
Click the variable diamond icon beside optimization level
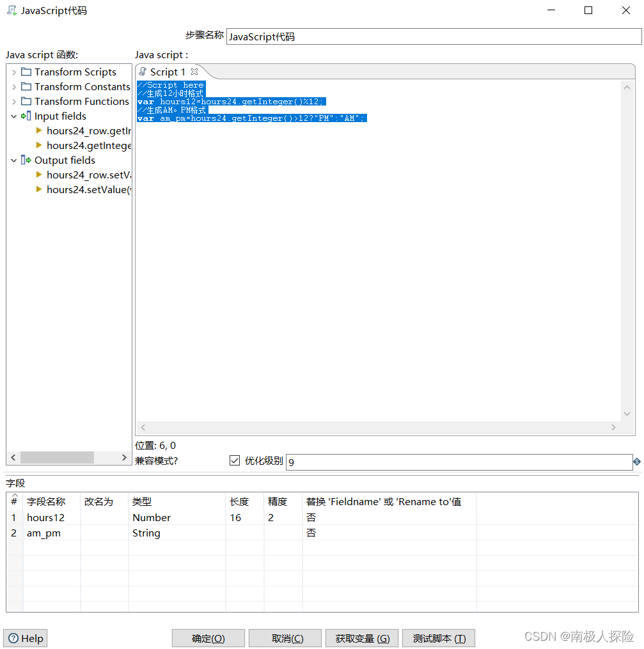point(637,462)
